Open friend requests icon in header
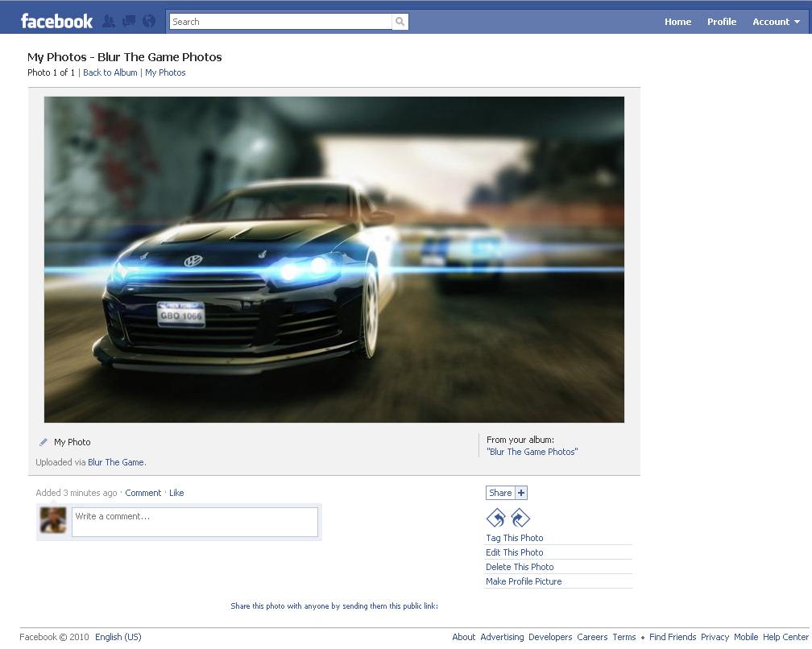This screenshot has height=649, width=812. 109,21
